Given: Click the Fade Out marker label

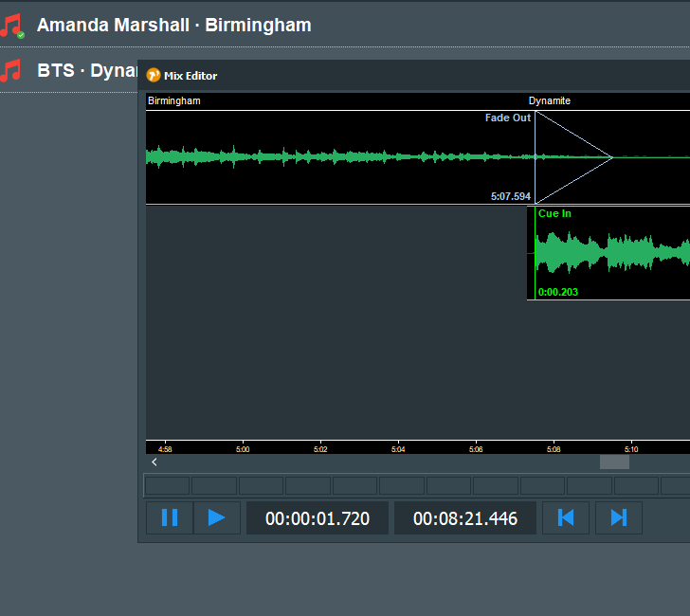Looking at the screenshot, I should pos(508,118).
